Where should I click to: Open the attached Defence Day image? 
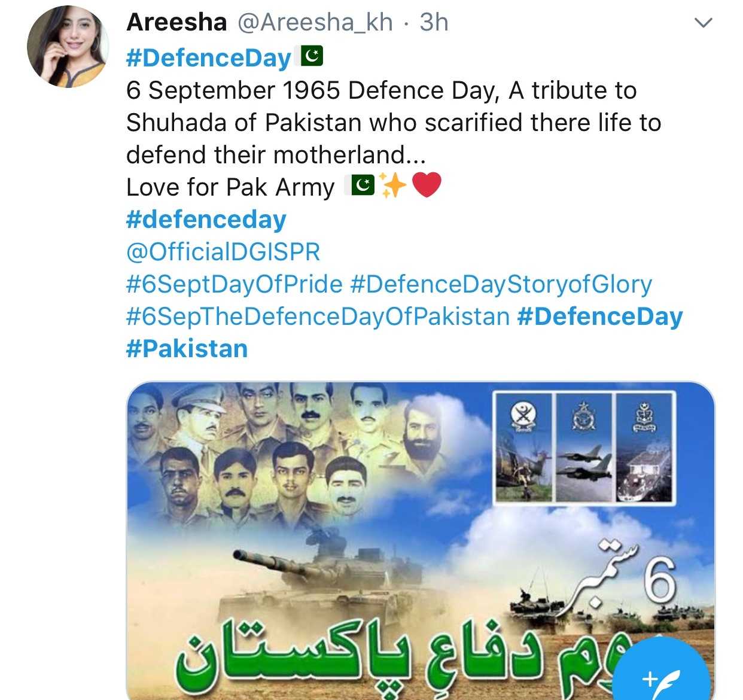[421, 540]
